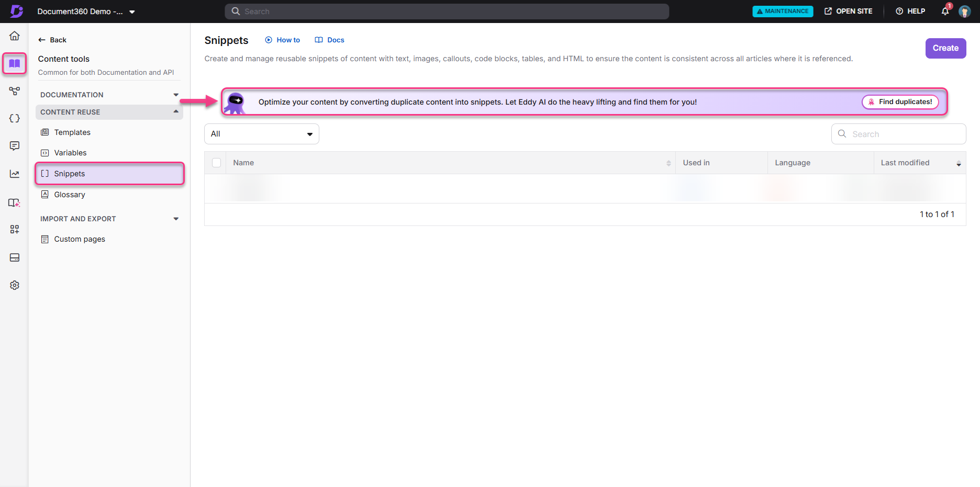Open the AI-powered knowledge base icon
The height and width of the screenshot is (487, 980).
pyautogui.click(x=14, y=202)
